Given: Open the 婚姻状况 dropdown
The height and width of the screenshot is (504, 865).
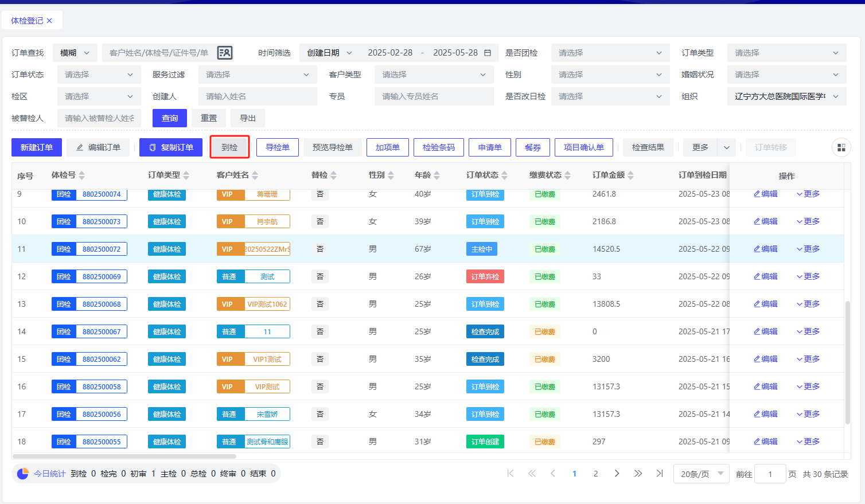Looking at the screenshot, I should [786, 75].
